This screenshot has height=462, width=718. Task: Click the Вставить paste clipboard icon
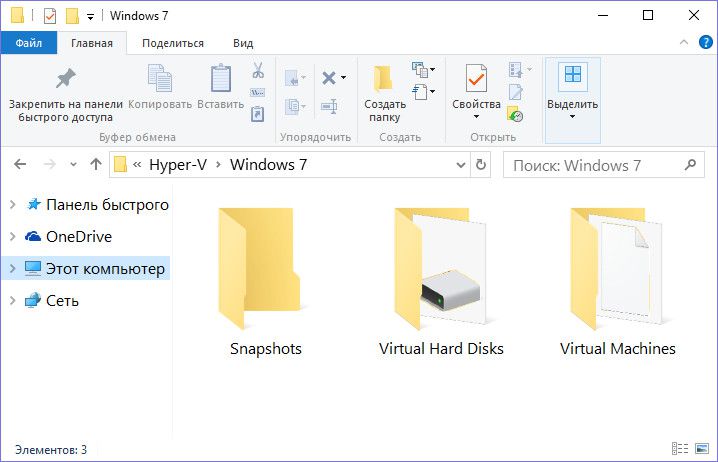coord(221,88)
